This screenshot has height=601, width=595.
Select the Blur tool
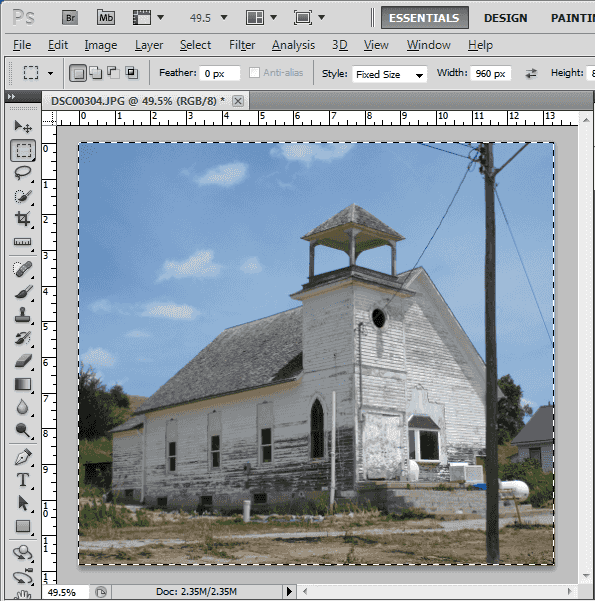coord(23,407)
